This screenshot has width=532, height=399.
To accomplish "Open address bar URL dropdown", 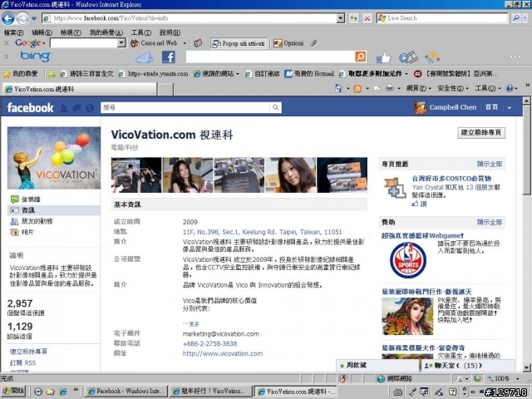I will click(341, 18).
